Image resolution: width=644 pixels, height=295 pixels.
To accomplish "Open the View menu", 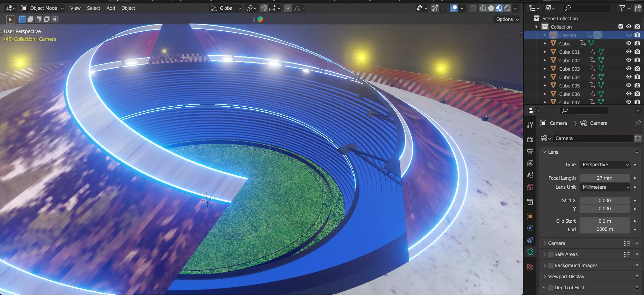I will [75, 8].
